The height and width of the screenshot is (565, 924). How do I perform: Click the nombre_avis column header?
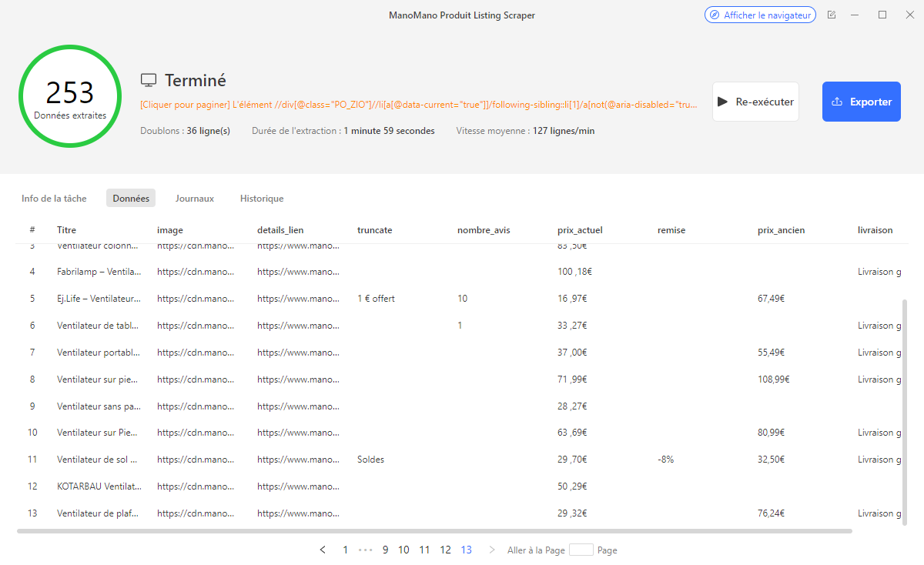[x=484, y=230]
